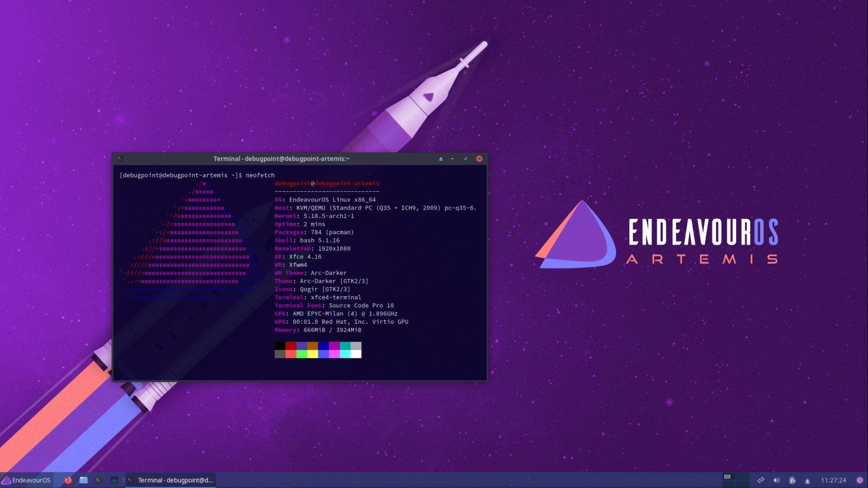Screen dimensions: 868x488
Task: Click the debugpoint@debugpoint-artemis header in neofetch
Action: tap(327, 183)
